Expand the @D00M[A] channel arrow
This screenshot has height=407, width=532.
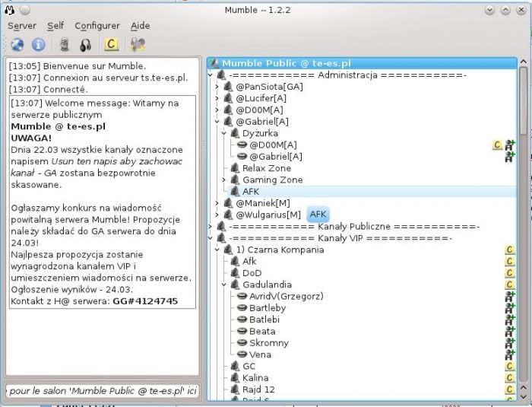coord(217,110)
